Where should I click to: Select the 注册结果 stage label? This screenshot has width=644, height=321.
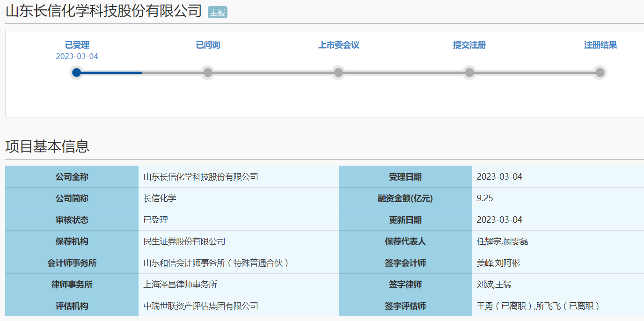pyautogui.click(x=600, y=45)
